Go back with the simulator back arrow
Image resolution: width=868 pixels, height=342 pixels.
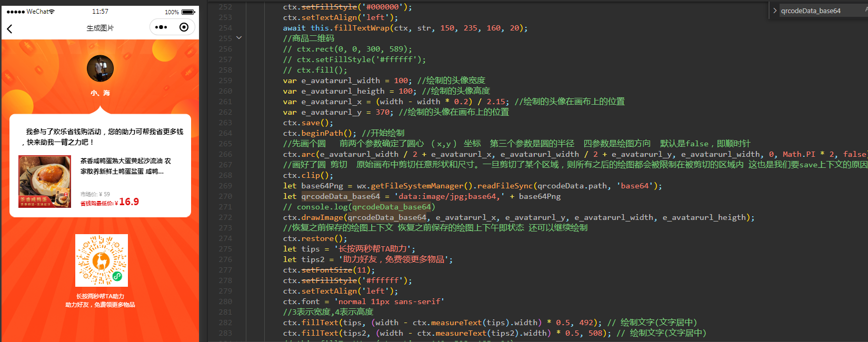[x=9, y=28]
